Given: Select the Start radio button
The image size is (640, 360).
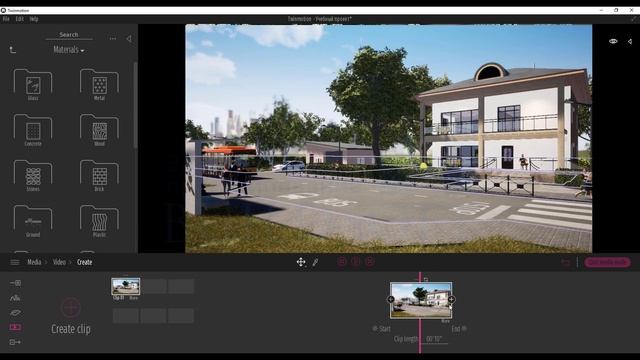Looking at the screenshot, I should point(375,329).
